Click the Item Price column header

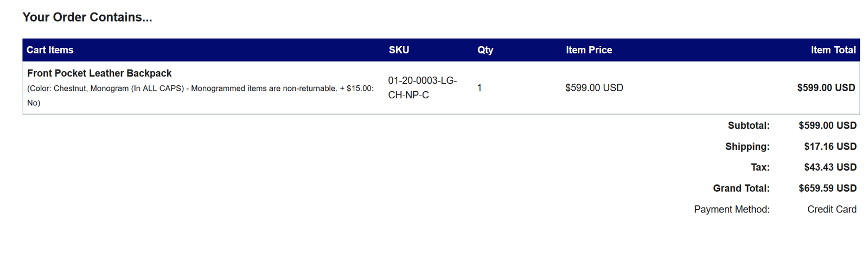(589, 50)
